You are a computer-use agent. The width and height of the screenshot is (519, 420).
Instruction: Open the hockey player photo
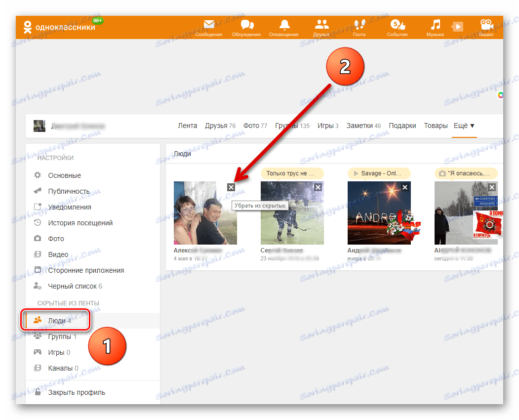click(x=292, y=212)
